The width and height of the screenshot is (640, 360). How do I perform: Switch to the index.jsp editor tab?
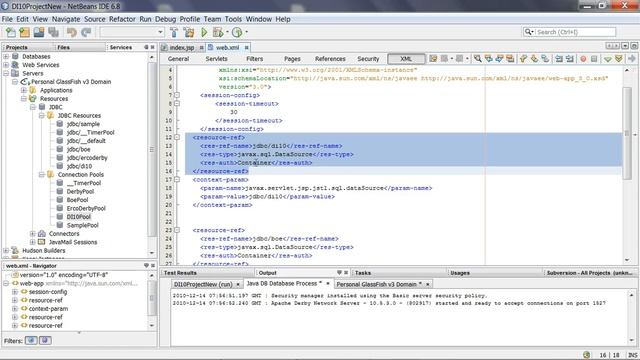point(182,48)
